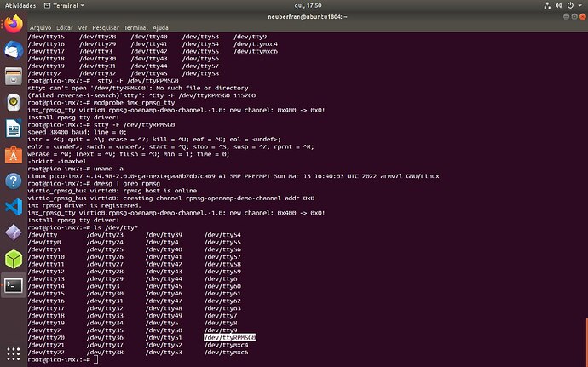The height and width of the screenshot is (367, 588).
Task: Click the highlighted /dev/ttyRPMSG0 text
Action: 229,337
